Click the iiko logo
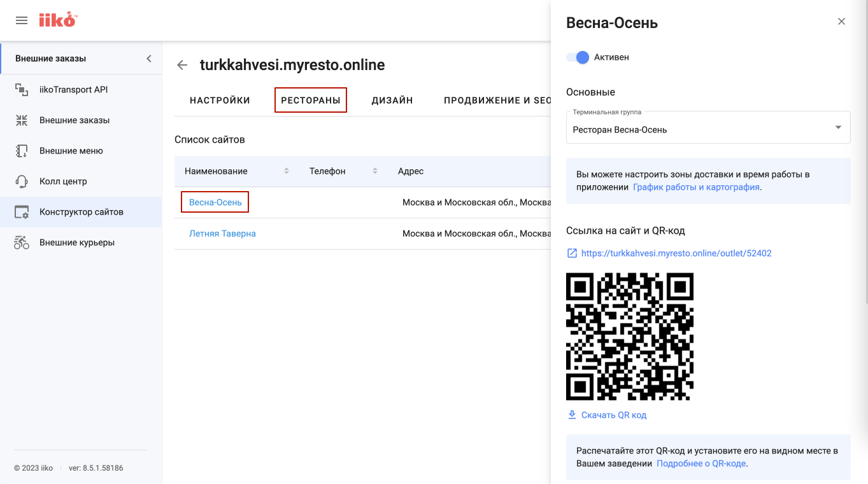Image resolution: width=868 pixels, height=484 pixels. tap(57, 20)
